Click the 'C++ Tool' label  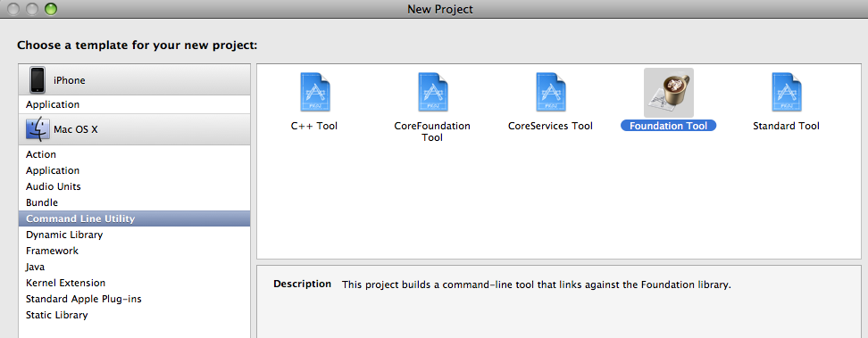(x=314, y=126)
